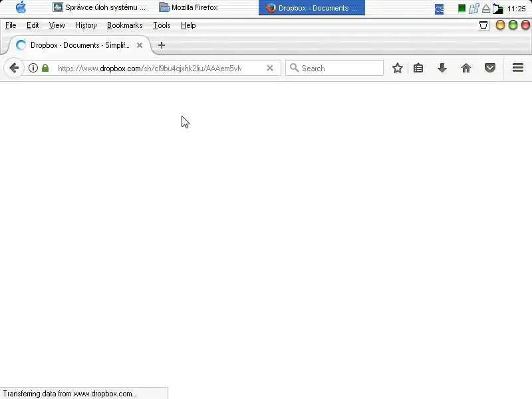Image resolution: width=532 pixels, height=399 pixels.
Task: Open the View menu
Action: pos(57,25)
